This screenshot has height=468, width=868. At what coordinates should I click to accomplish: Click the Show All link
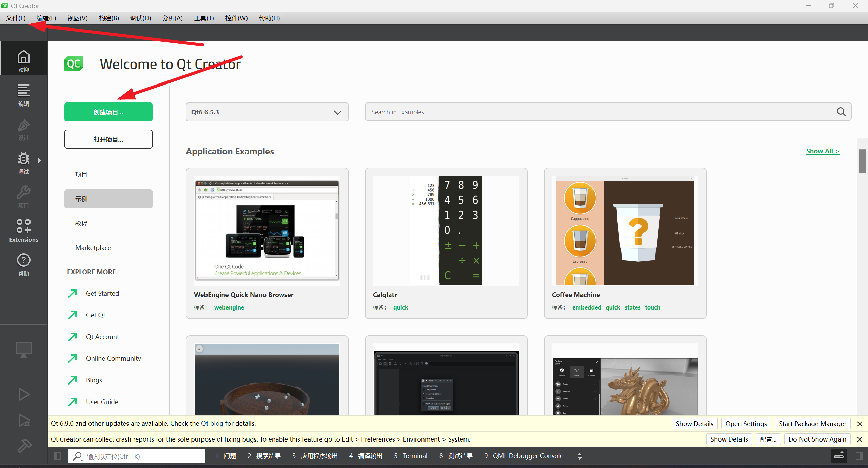pyautogui.click(x=822, y=151)
